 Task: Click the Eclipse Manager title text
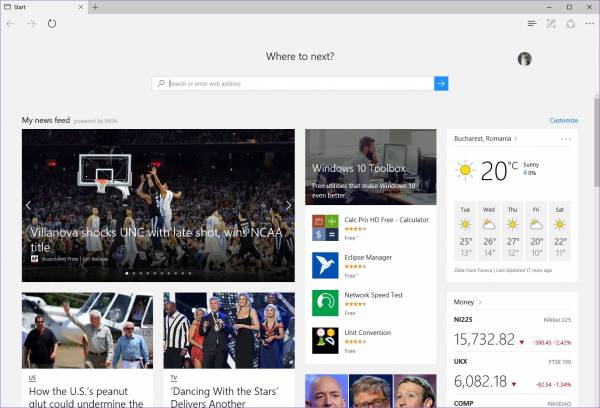pyautogui.click(x=368, y=257)
